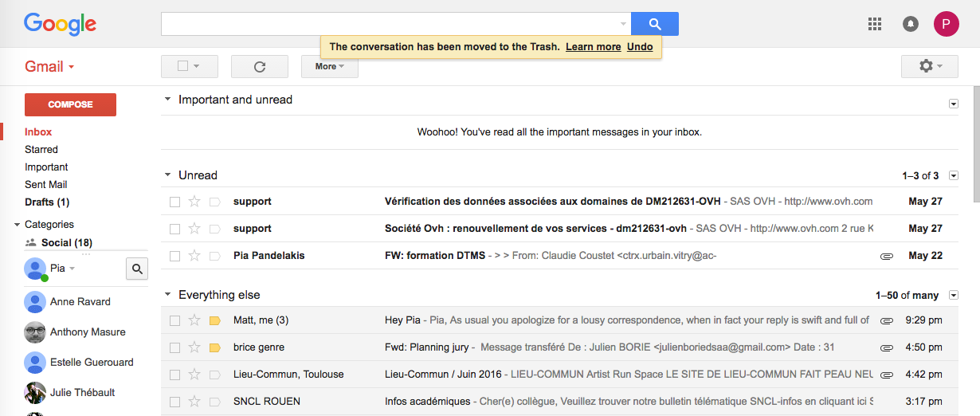
Task: Undo moving conversation to Trash
Action: tap(640, 46)
